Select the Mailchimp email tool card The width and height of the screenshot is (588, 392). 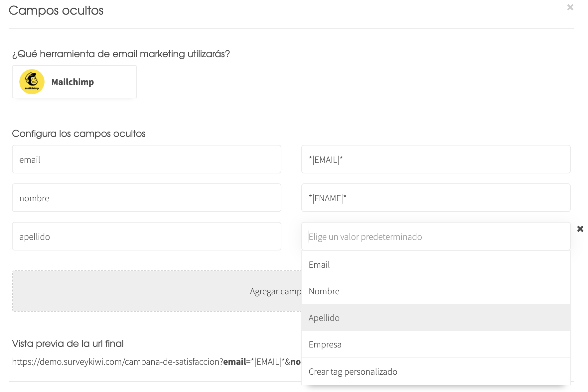click(74, 82)
